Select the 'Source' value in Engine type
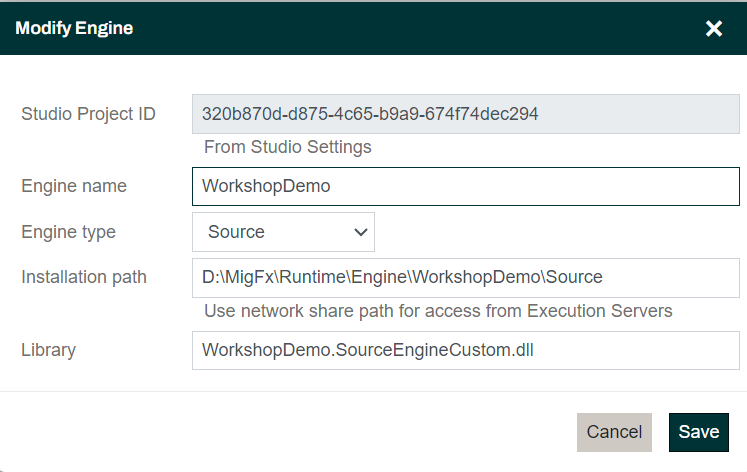747x472 pixels. (x=237, y=232)
